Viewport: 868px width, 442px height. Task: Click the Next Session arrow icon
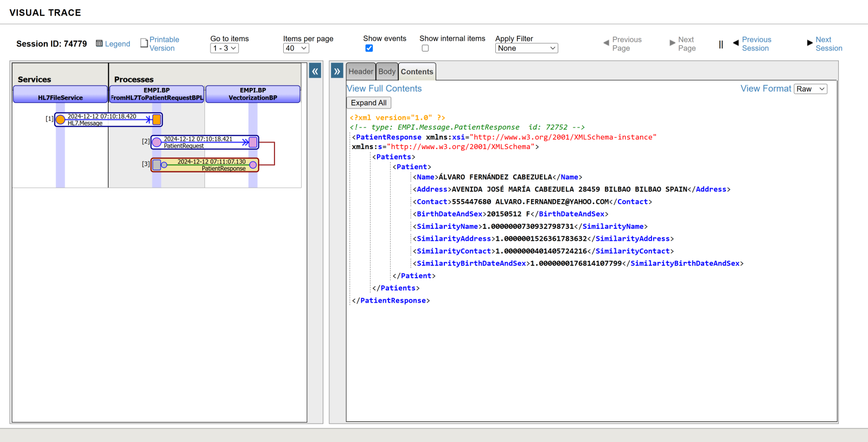[x=809, y=43]
